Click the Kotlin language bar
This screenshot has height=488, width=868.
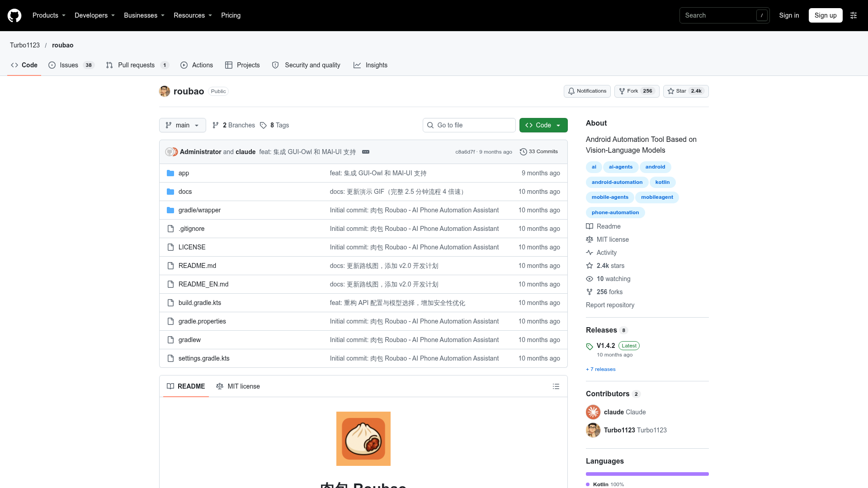647,474
